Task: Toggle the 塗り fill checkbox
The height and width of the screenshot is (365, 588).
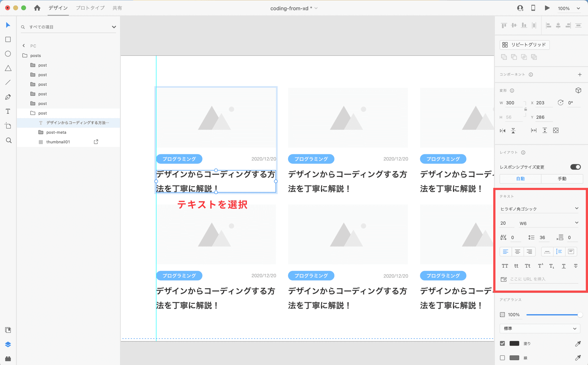Action: coord(502,343)
